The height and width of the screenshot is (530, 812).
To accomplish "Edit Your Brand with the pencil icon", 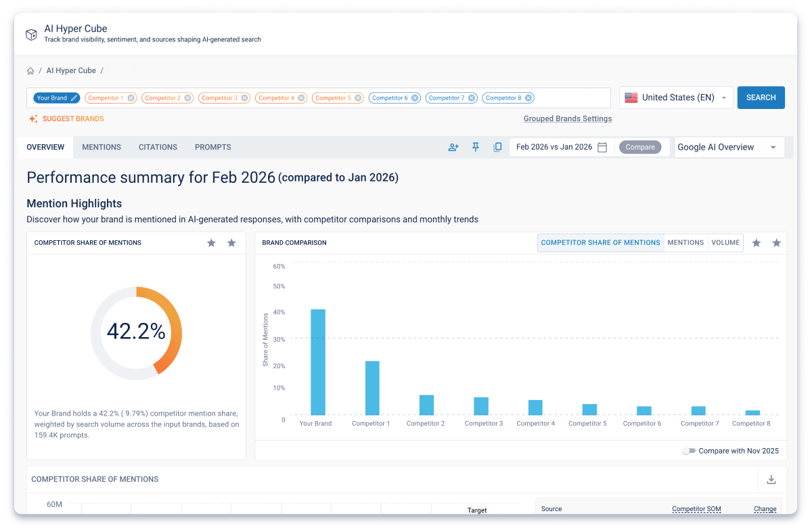I will (x=74, y=98).
